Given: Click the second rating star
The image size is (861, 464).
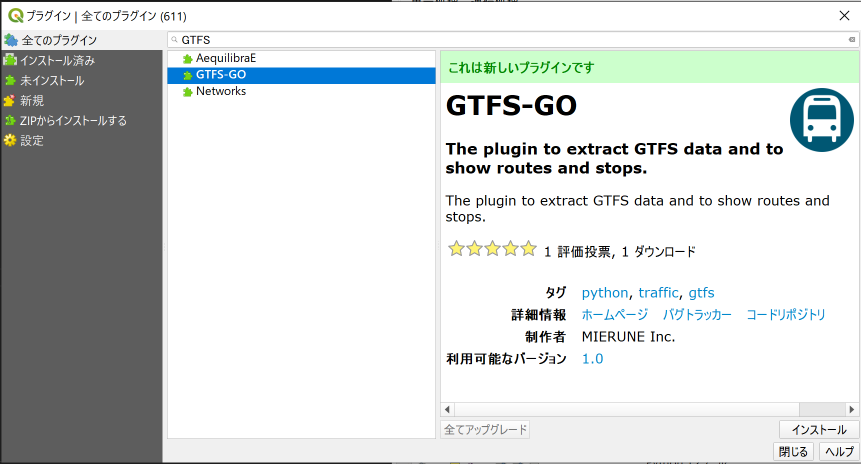Looking at the screenshot, I should click(474, 249).
